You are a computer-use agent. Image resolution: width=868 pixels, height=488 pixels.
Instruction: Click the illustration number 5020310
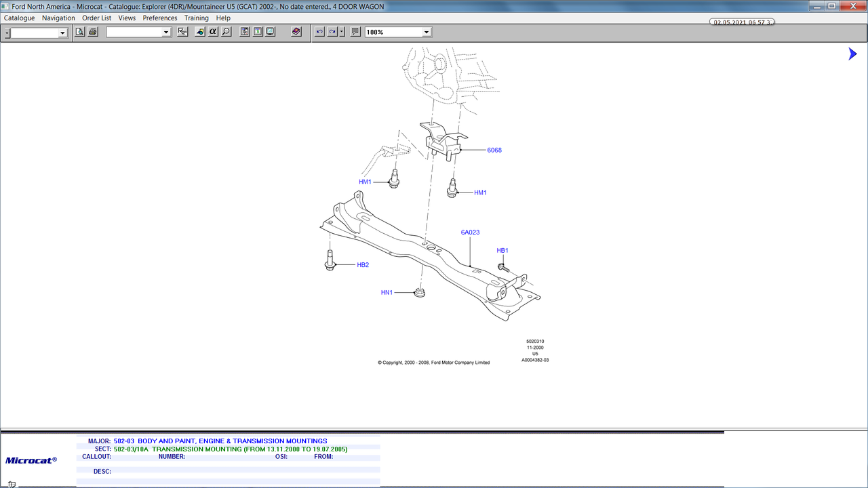click(535, 342)
